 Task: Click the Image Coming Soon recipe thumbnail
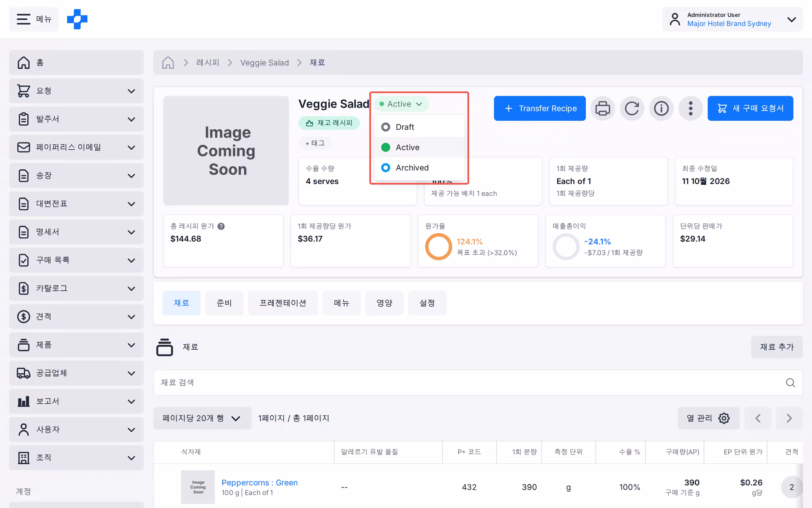[226, 151]
